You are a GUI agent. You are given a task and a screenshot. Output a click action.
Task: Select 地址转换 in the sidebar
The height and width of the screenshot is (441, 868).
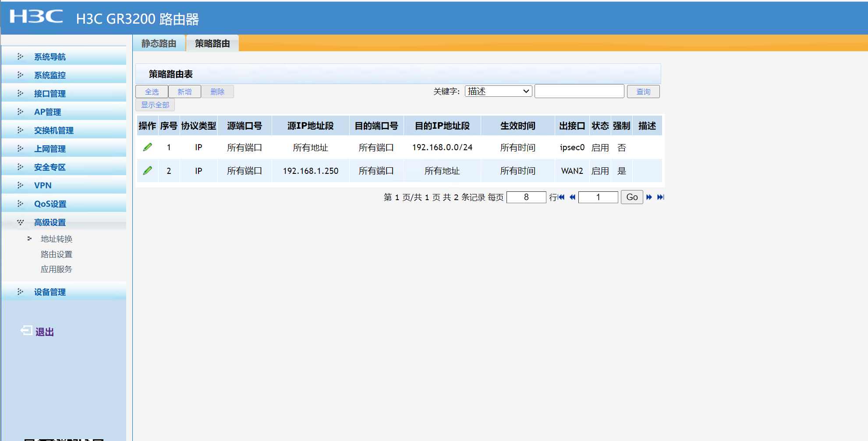point(57,239)
